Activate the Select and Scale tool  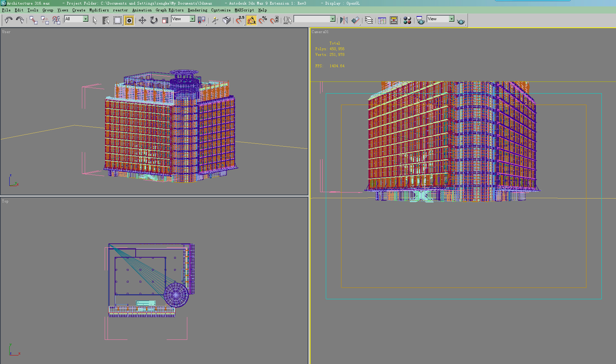[x=165, y=20]
